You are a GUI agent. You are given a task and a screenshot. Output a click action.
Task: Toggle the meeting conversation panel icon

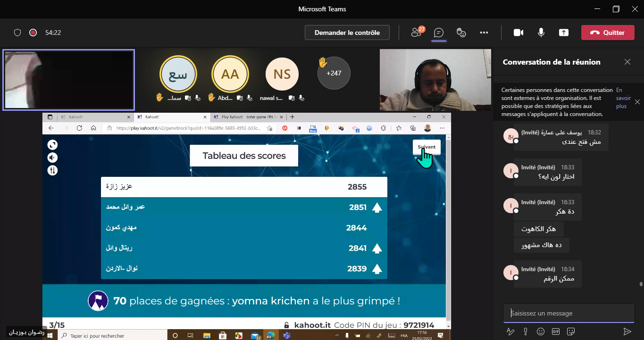tap(439, 33)
